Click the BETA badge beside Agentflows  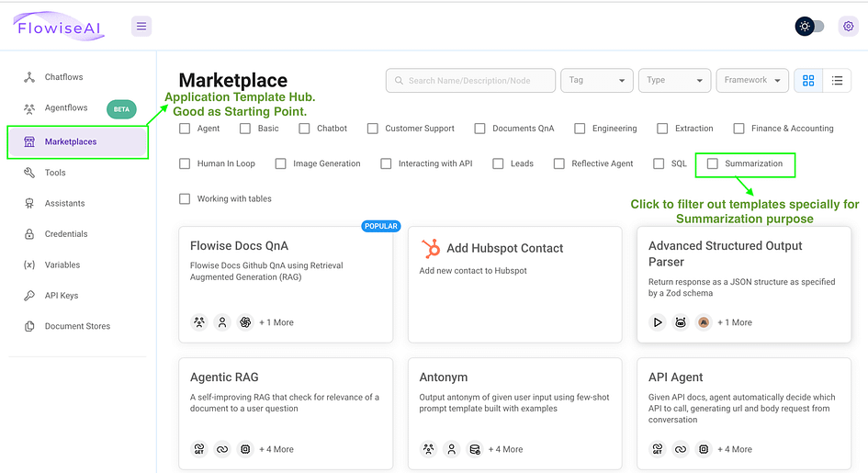[x=121, y=109]
